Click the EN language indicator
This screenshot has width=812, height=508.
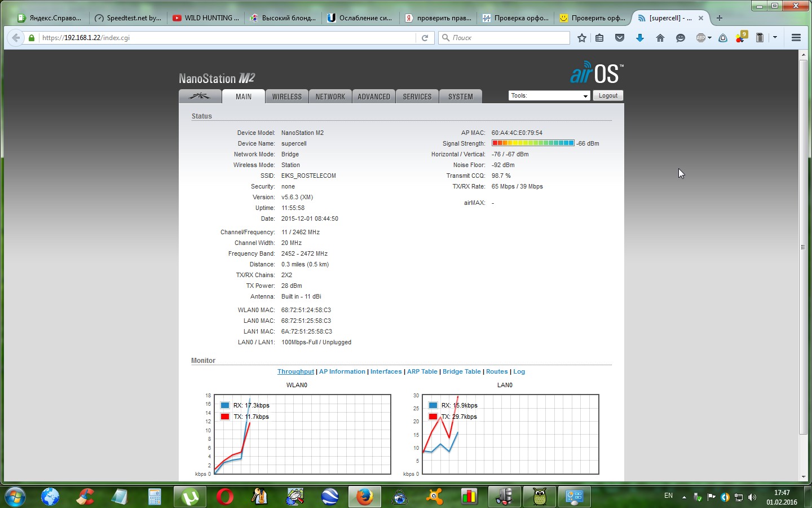669,496
